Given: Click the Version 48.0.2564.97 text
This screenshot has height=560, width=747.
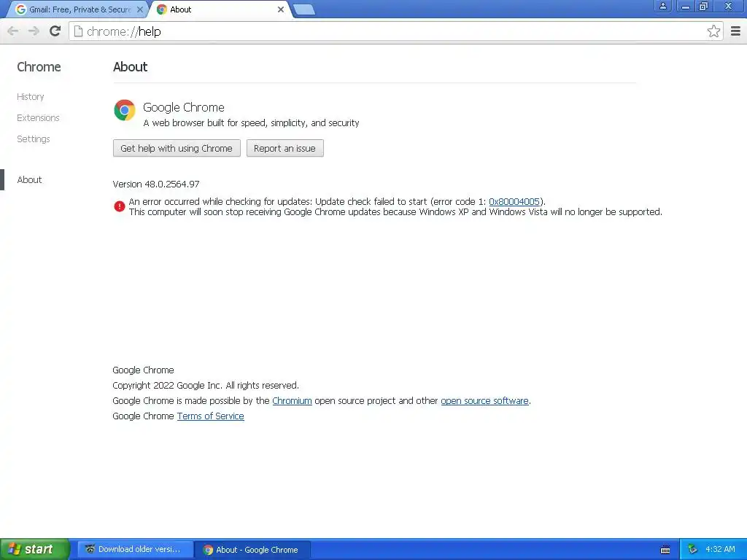Looking at the screenshot, I should pyautogui.click(x=156, y=184).
